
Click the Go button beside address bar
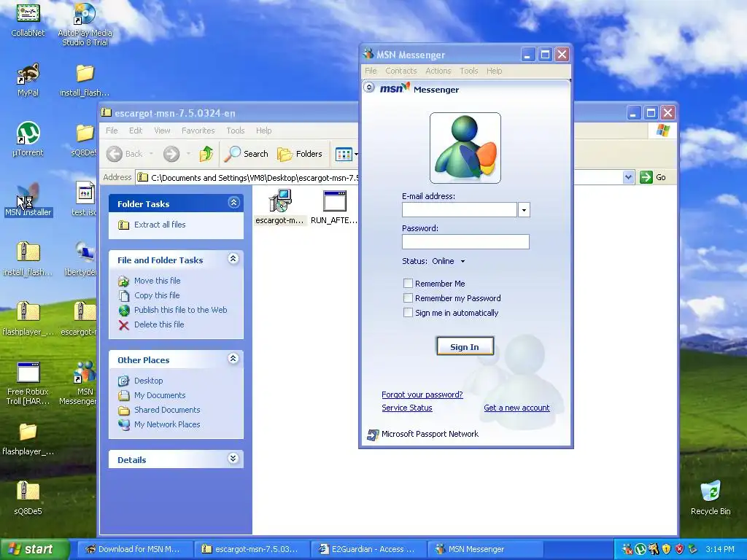[653, 177]
